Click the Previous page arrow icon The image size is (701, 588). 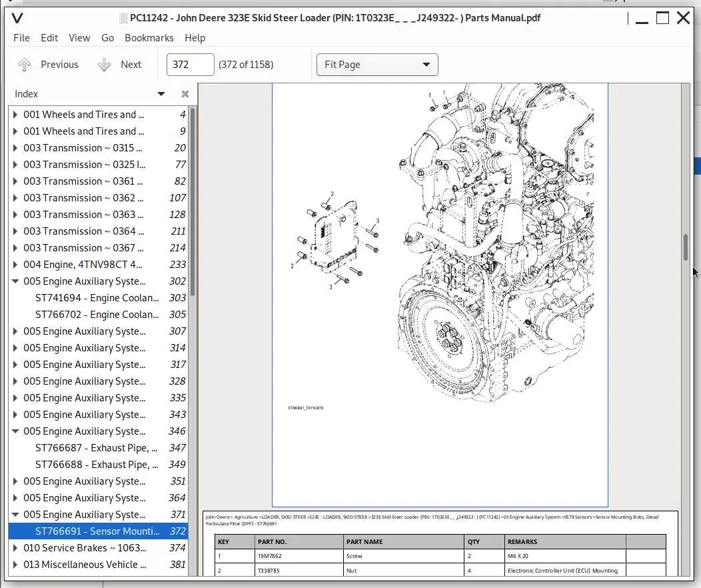coord(24,65)
